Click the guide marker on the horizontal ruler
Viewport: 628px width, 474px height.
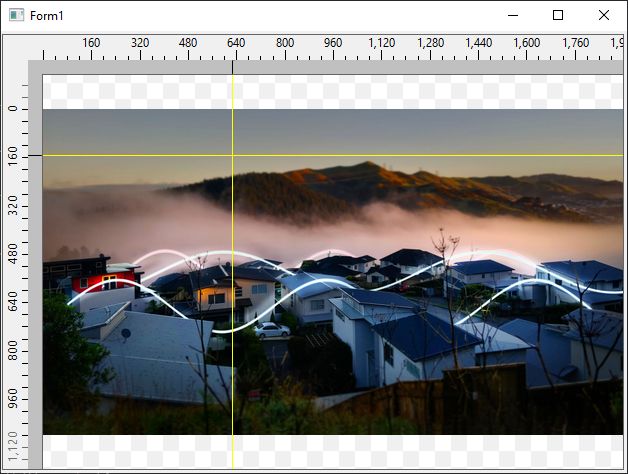(x=232, y=67)
